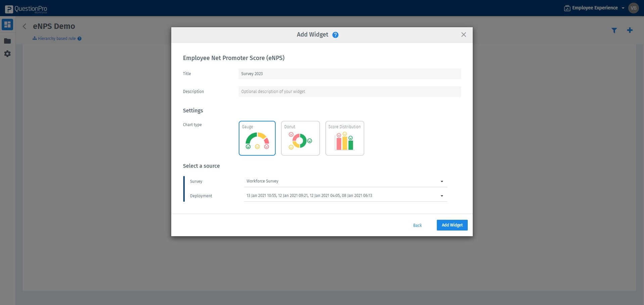644x305 pixels.
Task: Click the plus icon to add new widget
Action: tap(630, 30)
